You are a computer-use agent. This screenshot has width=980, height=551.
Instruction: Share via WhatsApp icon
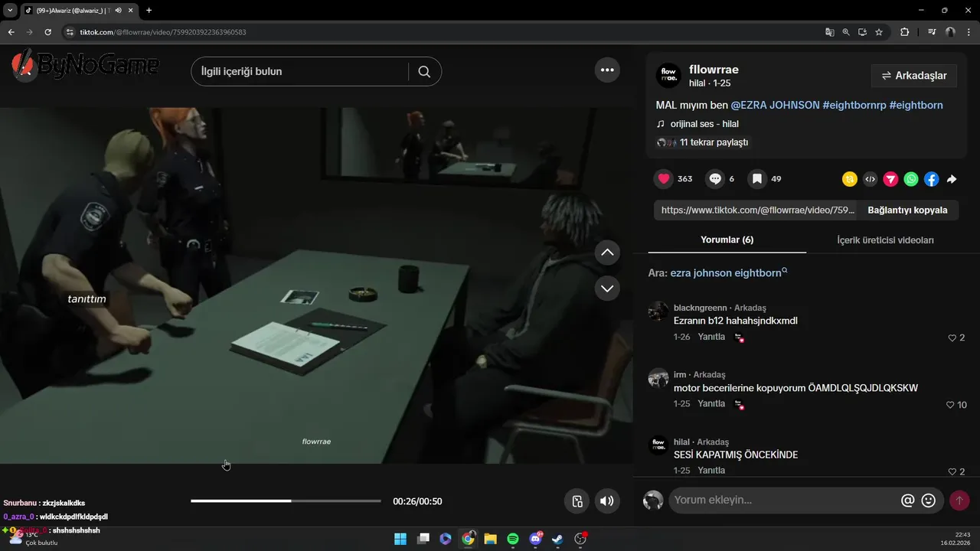tap(911, 179)
